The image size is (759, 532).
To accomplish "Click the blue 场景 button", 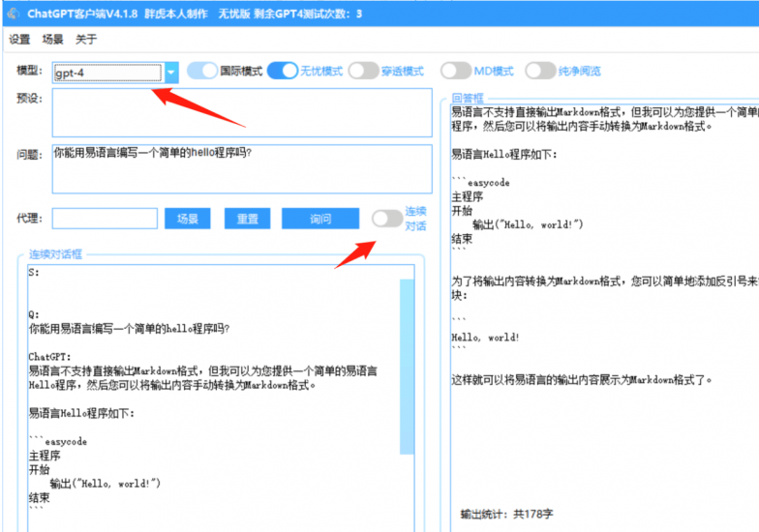I will click(x=188, y=219).
